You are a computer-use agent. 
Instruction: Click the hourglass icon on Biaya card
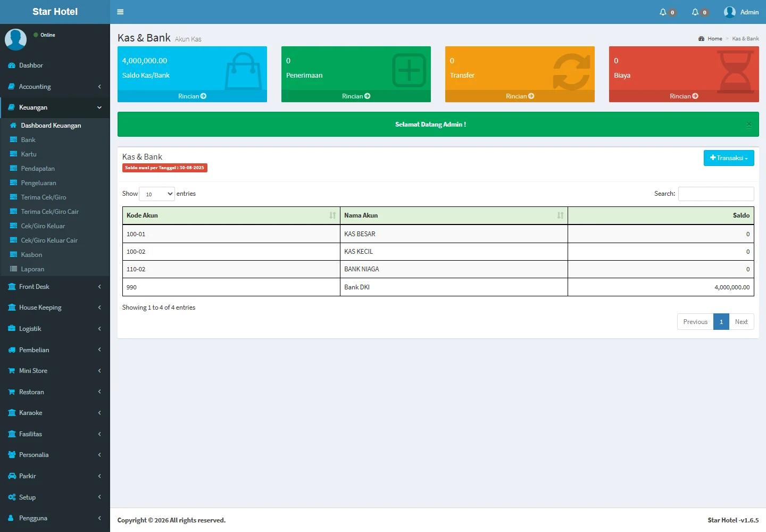pos(736,71)
